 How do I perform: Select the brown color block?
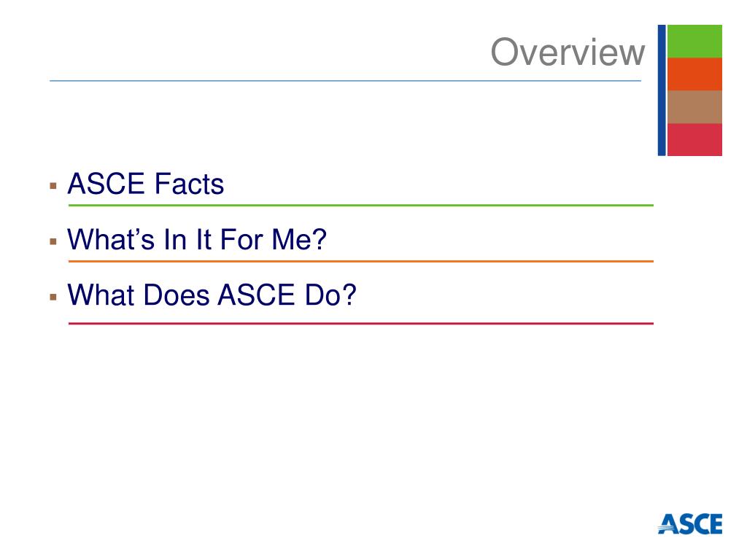(694, 107)
